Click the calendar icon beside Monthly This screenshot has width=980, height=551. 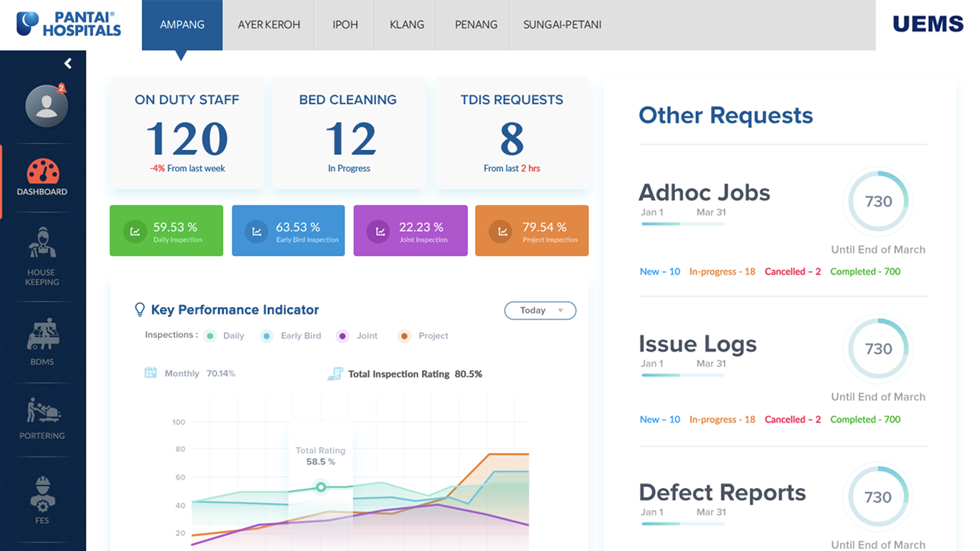(151, 373)
